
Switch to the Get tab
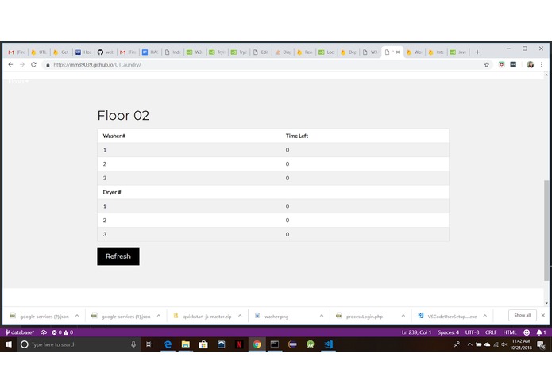(61, 52)
